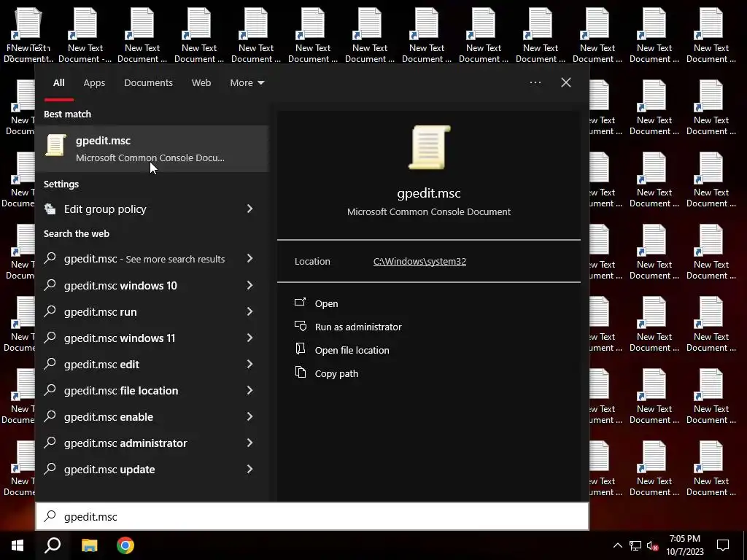Choose Run as administrator
Viewport: 747px width, 560px height.
(358, 327)
